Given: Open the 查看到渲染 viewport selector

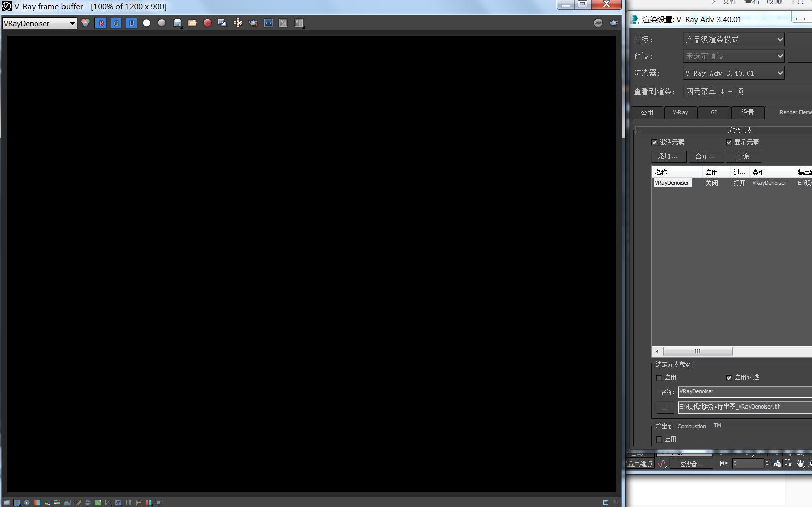Looking at the screenshot, I should (748, 91).
